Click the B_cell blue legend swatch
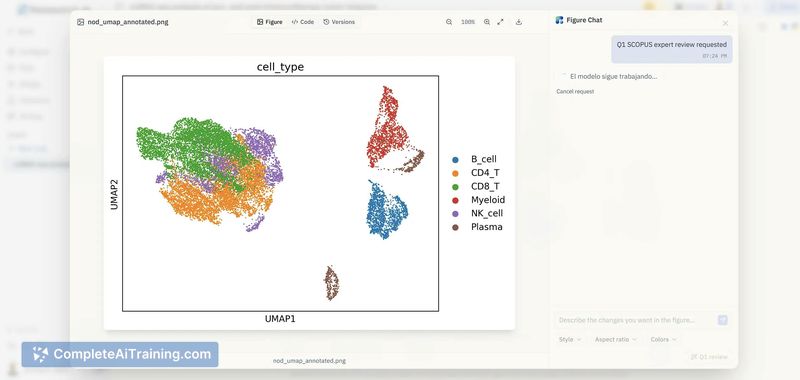This screenshot has width=800, height=380. (x=455, y=159)
